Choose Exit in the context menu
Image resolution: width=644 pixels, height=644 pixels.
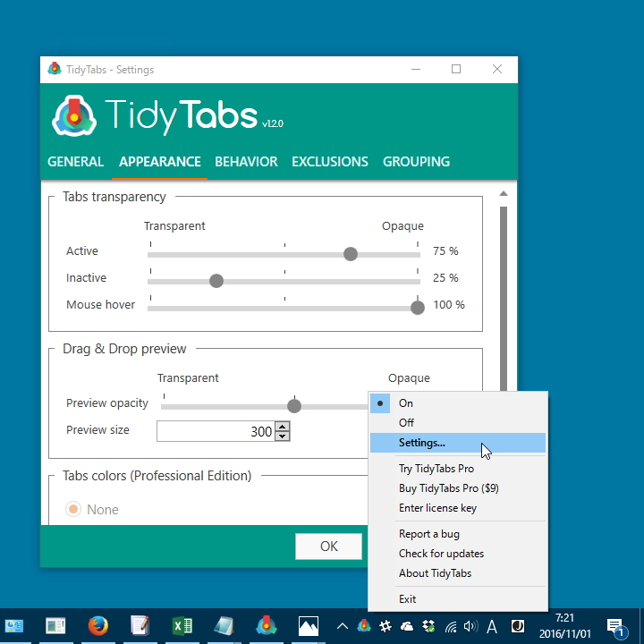[458, 599]
